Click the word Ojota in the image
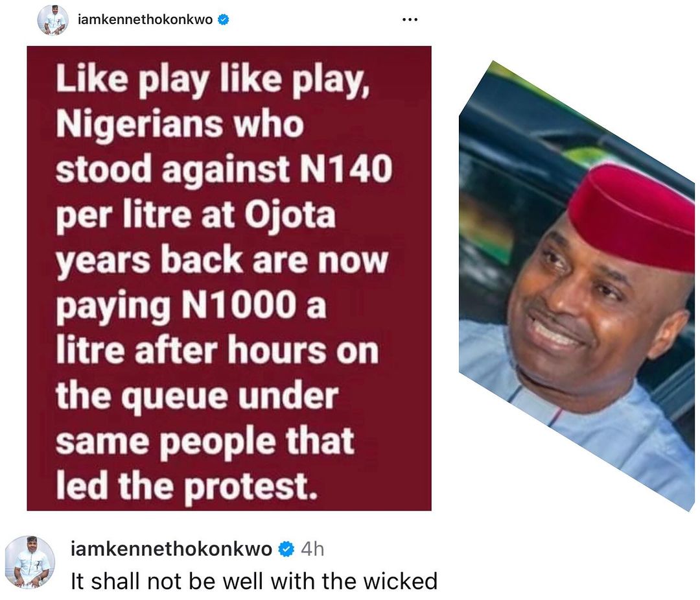The height and width of the screenshot is (600, 700). tap(290, 215)
